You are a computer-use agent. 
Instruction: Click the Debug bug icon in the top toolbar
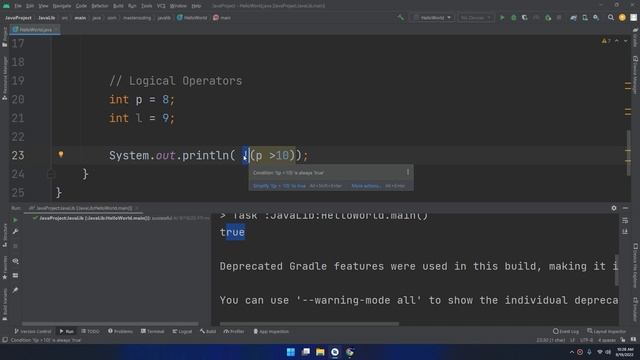[513, 18]
